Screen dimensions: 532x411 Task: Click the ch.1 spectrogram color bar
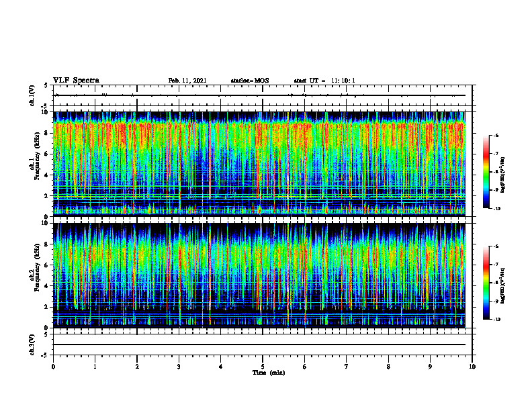click(x=486, y=172)
